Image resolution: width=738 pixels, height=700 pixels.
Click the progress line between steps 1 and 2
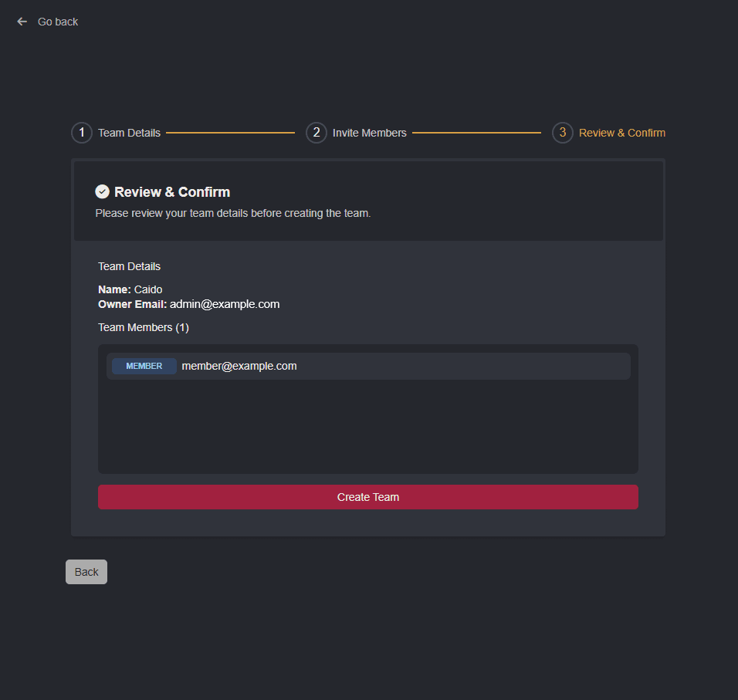[x=230, y=133]
